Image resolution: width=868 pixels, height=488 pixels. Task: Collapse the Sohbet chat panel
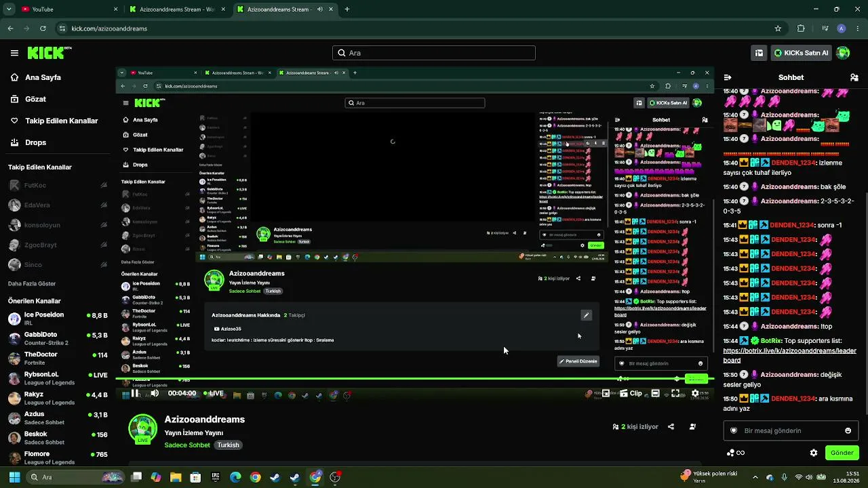tap(728, 77)
